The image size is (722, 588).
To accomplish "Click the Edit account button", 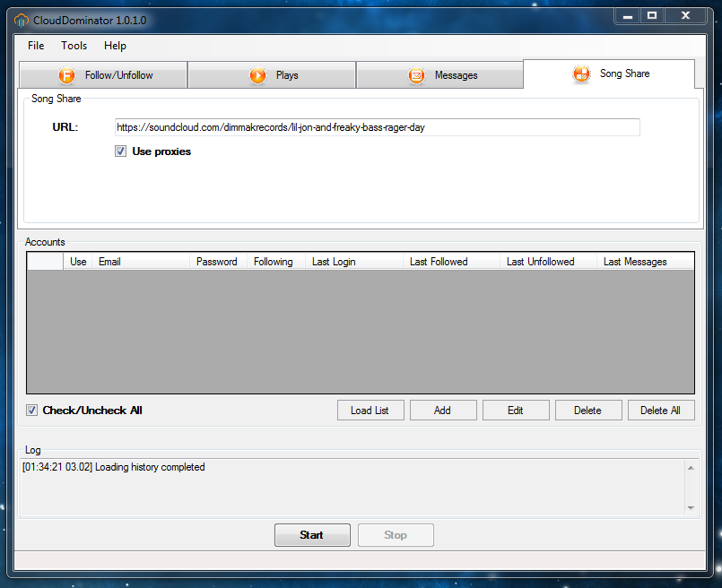I will [x=515, y=411].
